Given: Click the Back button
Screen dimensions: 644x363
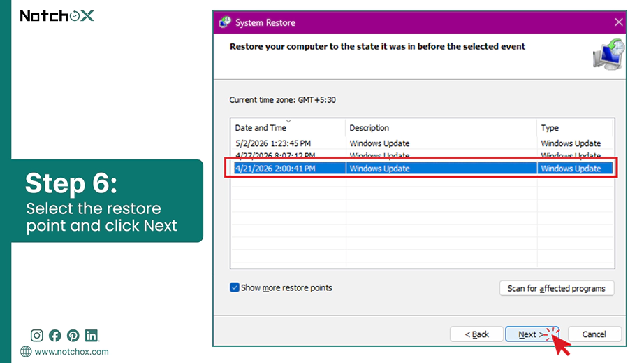Looking at the screenshot, I should click(x=476, y=334).
